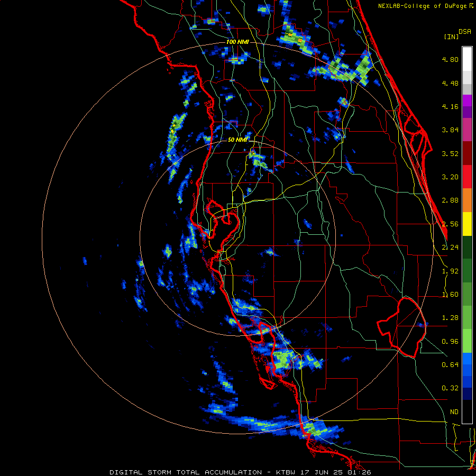This screenshot has height=476, width=476.
Task: Click the 2.56 legend value
Action: pyautogui.click(x=450, y=224)
